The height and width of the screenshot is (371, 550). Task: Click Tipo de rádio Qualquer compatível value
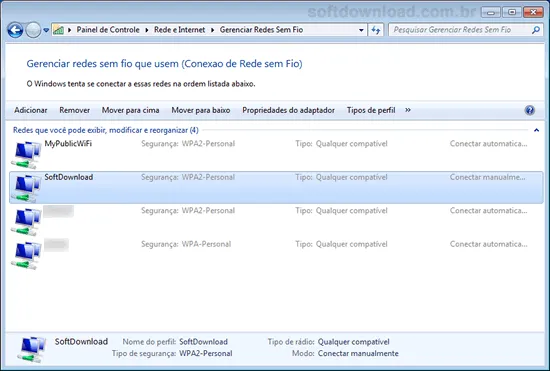354,342
